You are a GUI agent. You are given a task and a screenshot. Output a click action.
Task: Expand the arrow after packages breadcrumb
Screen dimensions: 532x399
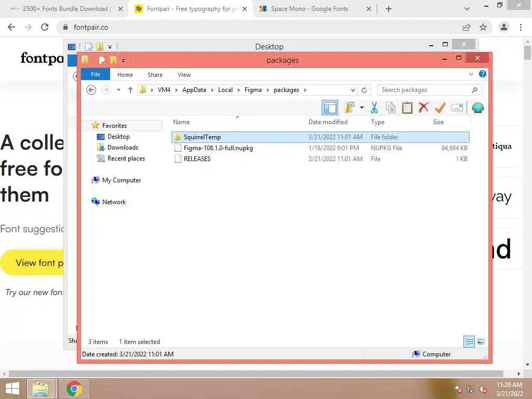coord(305,90)
